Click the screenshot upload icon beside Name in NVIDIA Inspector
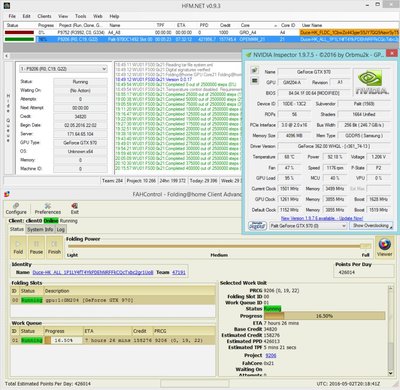400x390 pixels. 255,70
